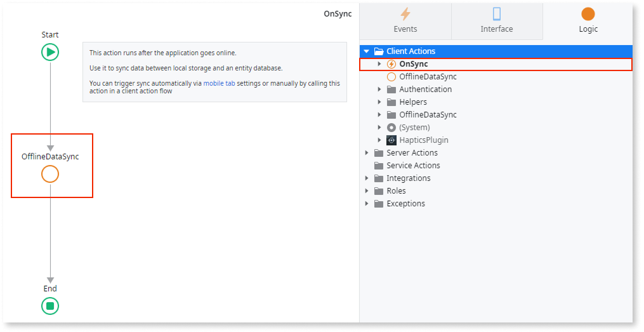
Task: Click the OnSync canvas title
Action: tap(338, 14)
